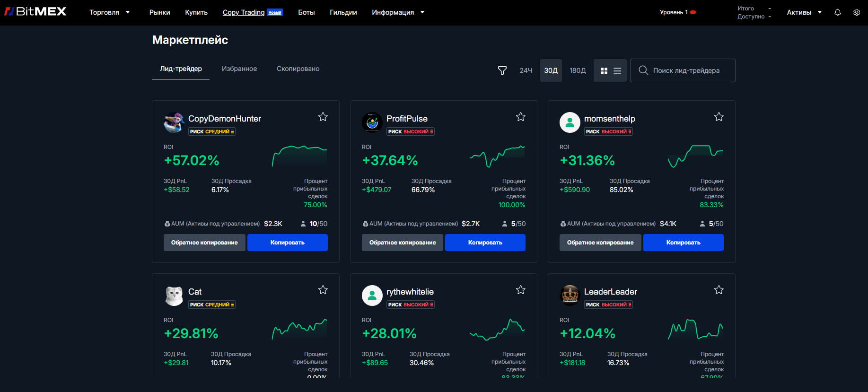868x392 pixels.
Task: Select the Лид-трейдер tab
Action: click(x=181, y=69)
